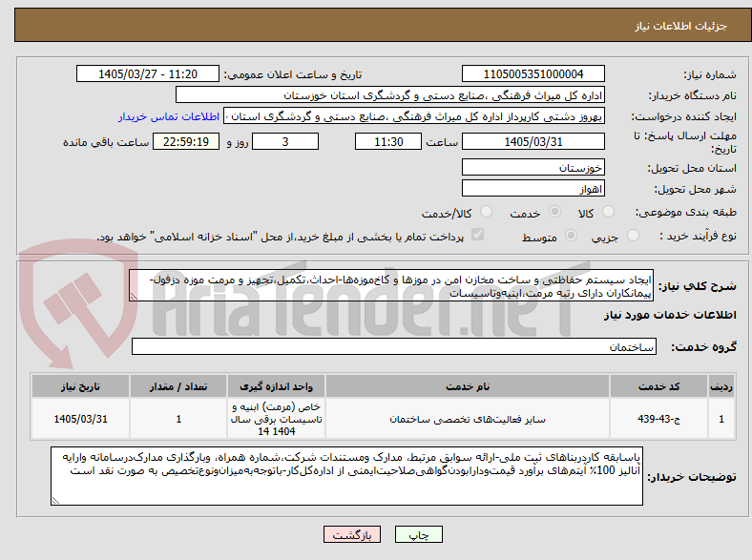752x560 pixels.
Task: Click the unit cell خاص (مرمت) ابنیه
Action: (276, 419)
